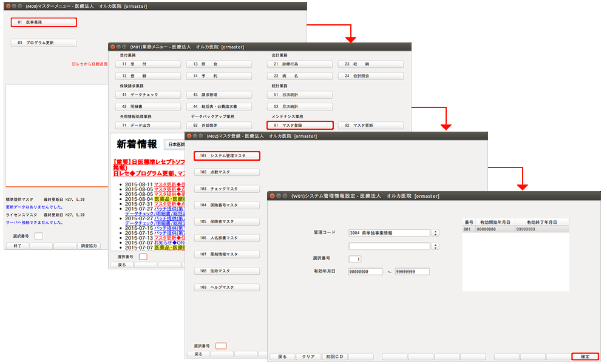
Task: Click the 管理コード combo box text field
Action: tap(390, 233)
